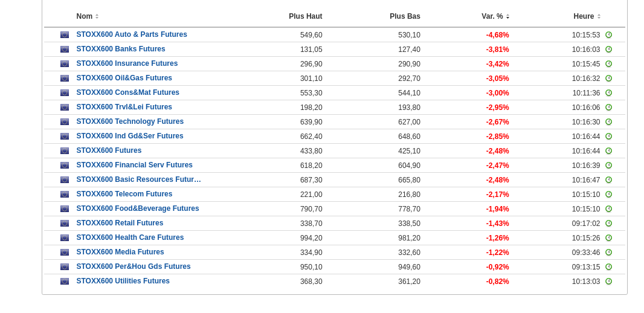Click the clock icon in the STOXX600 Retail Futures row
This screenshot has width=644, height=313.
click(608, 224)
